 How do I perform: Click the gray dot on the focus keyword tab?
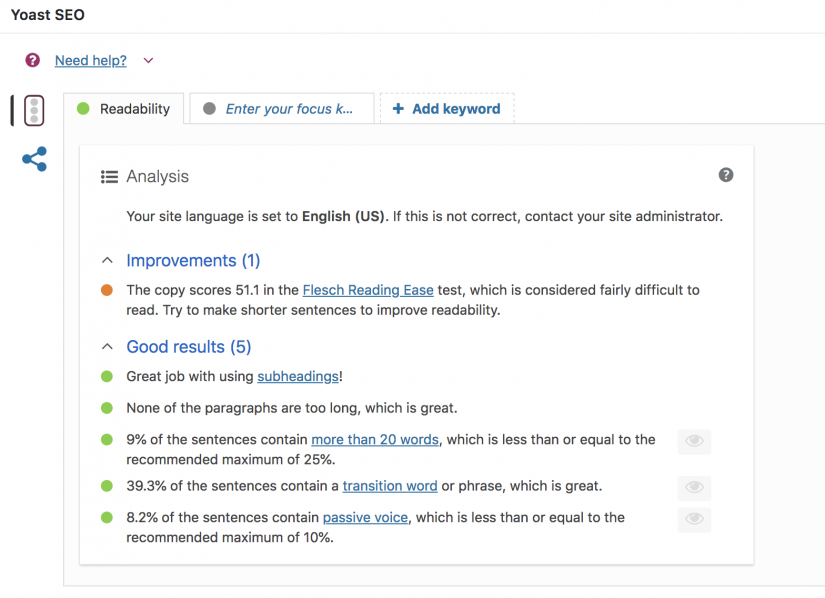click(x=210, y=108)
